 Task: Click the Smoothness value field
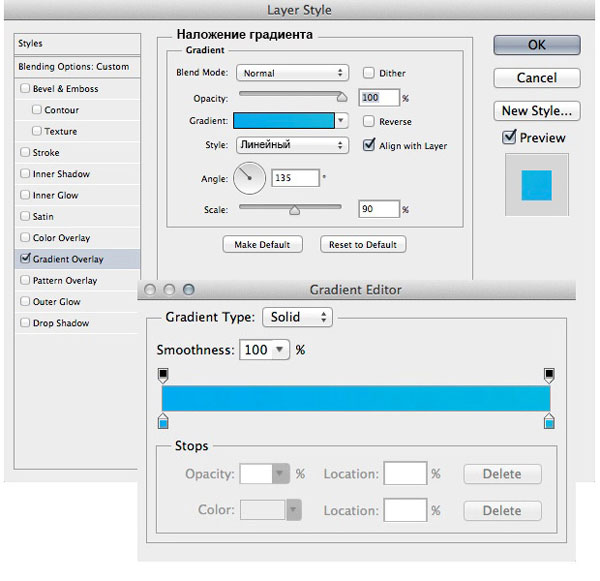click(x=256, y=349)
